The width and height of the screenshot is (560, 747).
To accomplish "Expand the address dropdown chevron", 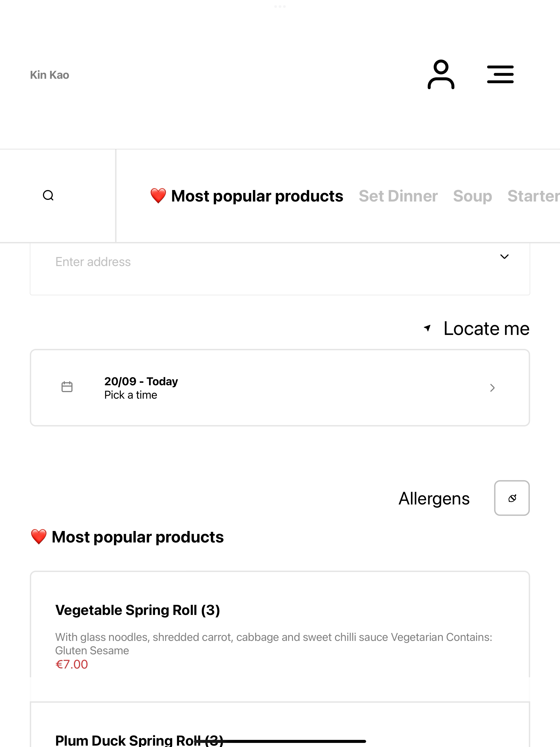I will [504, 257].
